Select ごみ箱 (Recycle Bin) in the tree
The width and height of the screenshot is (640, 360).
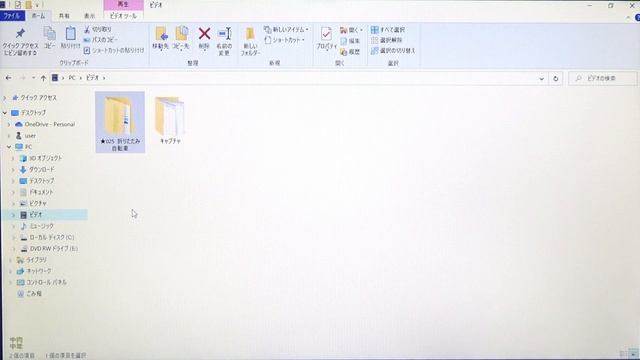coord(29,294)
